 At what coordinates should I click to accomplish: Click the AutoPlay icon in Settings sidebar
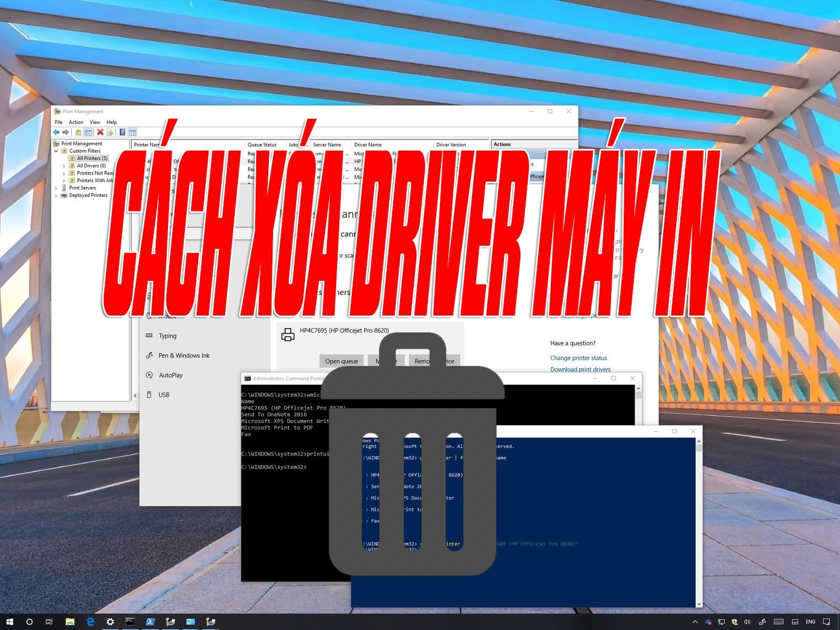pyautogui.click(x=149, y=375)
